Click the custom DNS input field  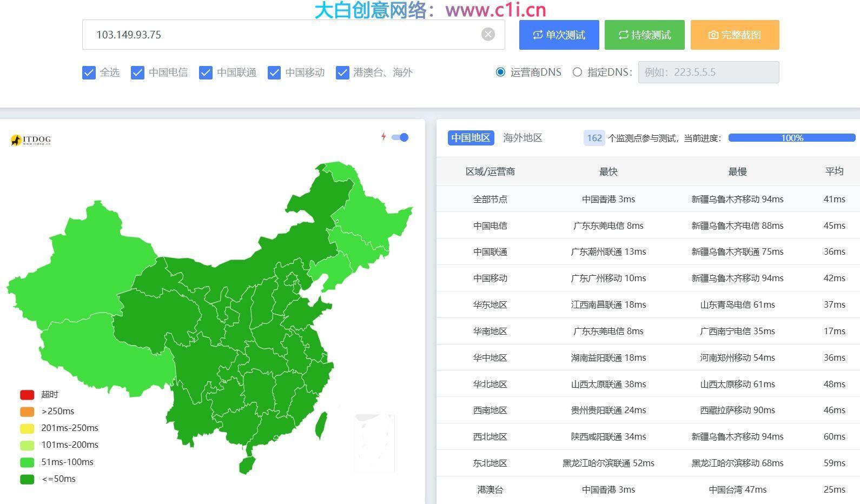click(x=709, y=72)
